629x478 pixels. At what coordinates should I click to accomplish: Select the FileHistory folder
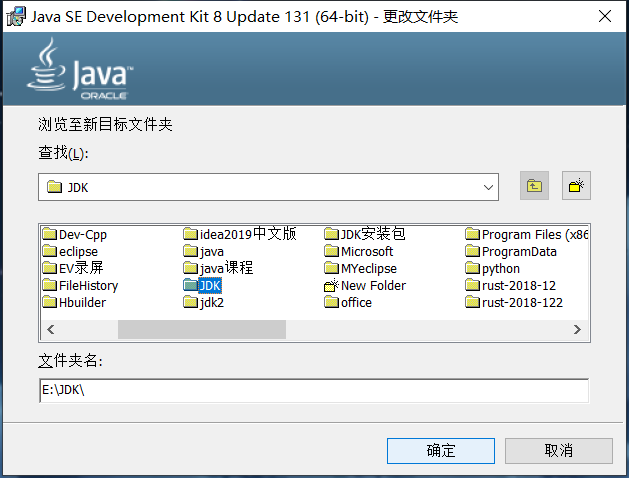(x=81, y=286)
